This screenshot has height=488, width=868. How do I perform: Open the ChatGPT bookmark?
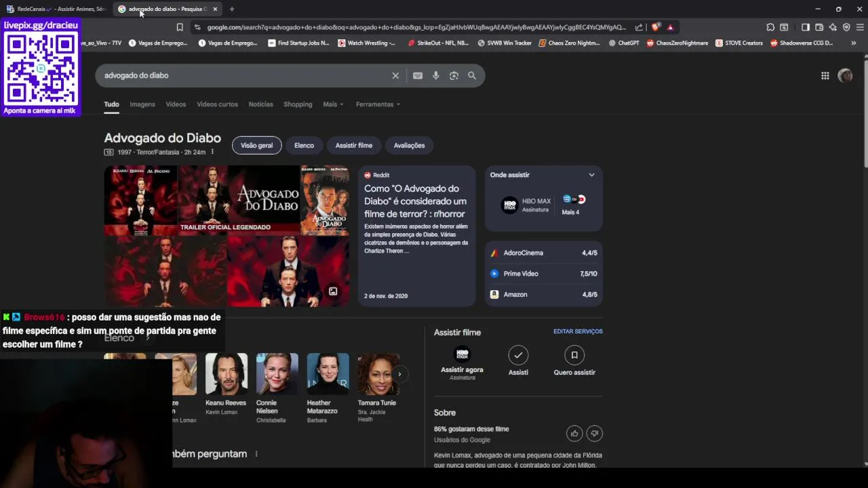[624, 43]
